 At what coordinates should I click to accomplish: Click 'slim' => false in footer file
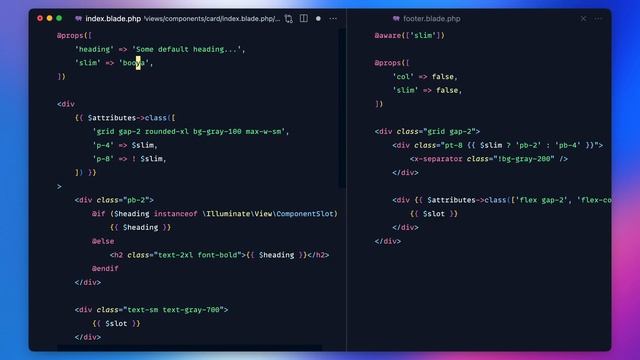[x=427, y=90]
